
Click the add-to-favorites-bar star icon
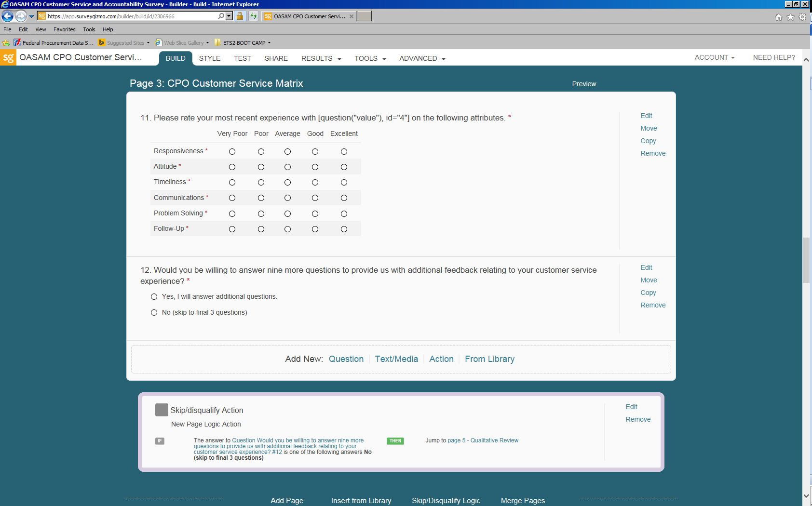[6, 43]
